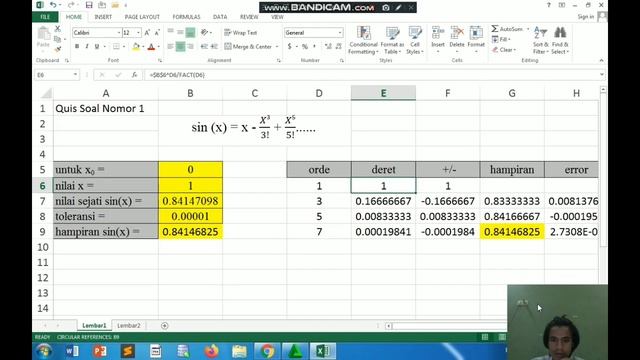Click the Format cells icon
The image size is (640, 360).
(476, 33)
